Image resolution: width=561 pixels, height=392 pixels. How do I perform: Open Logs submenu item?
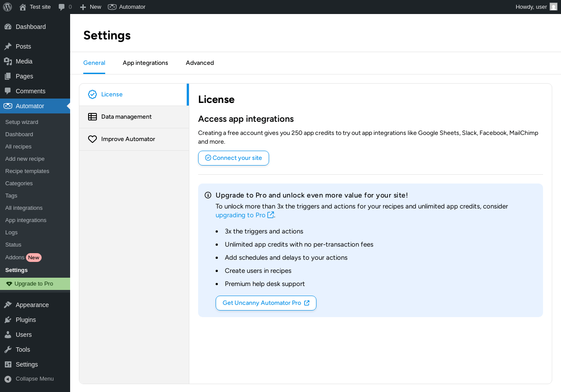[x=35, y=233]
